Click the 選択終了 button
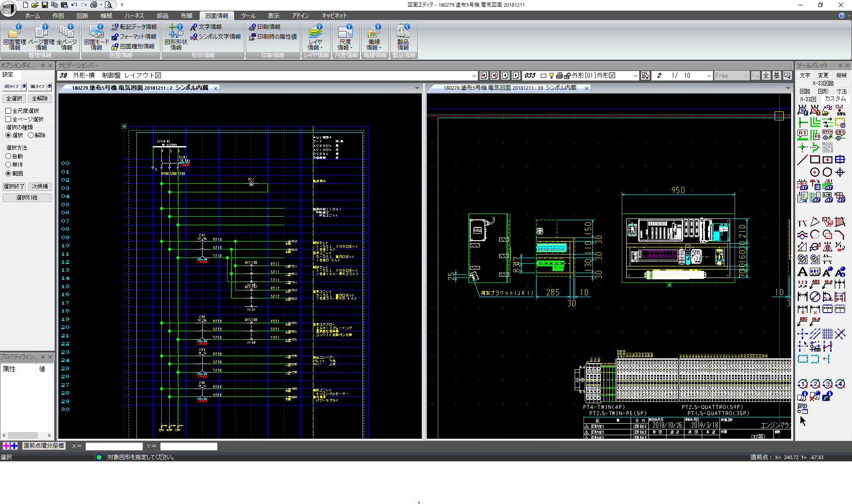Image resolution: width=852 pixels, height=504 pixels. tap(14, 187)
